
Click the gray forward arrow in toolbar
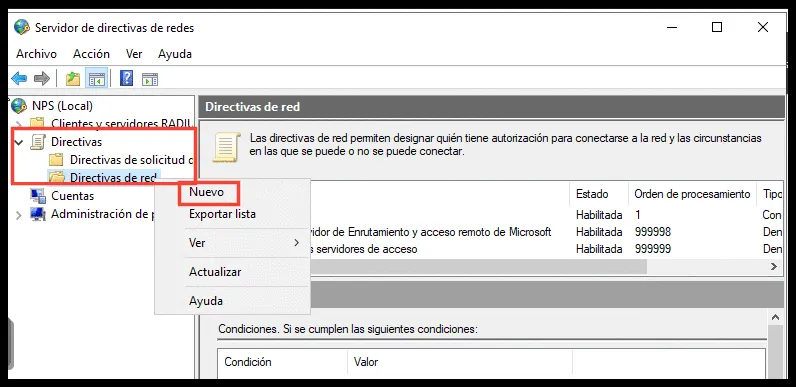click(x=42, y=79)
